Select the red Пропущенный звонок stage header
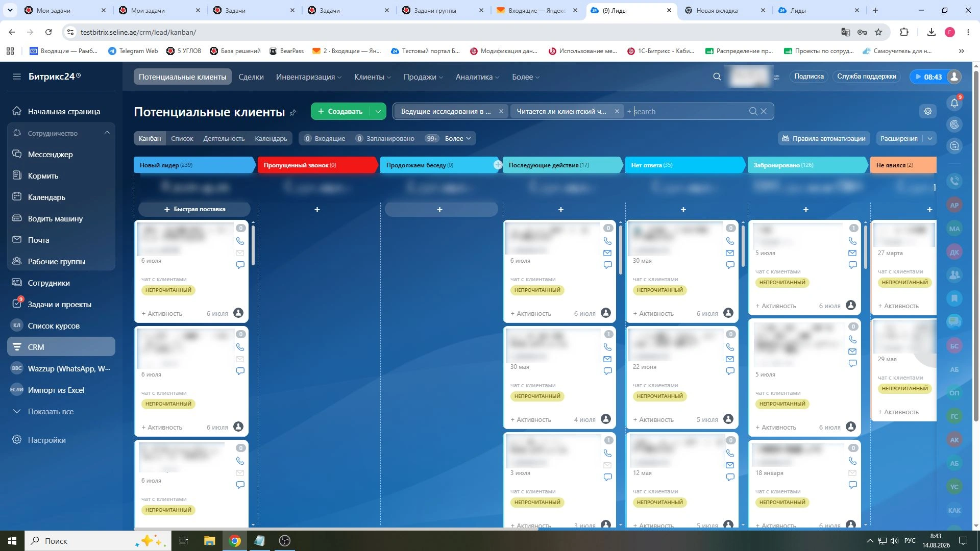Screen dimensions: 980x551 tap(317, 165)
